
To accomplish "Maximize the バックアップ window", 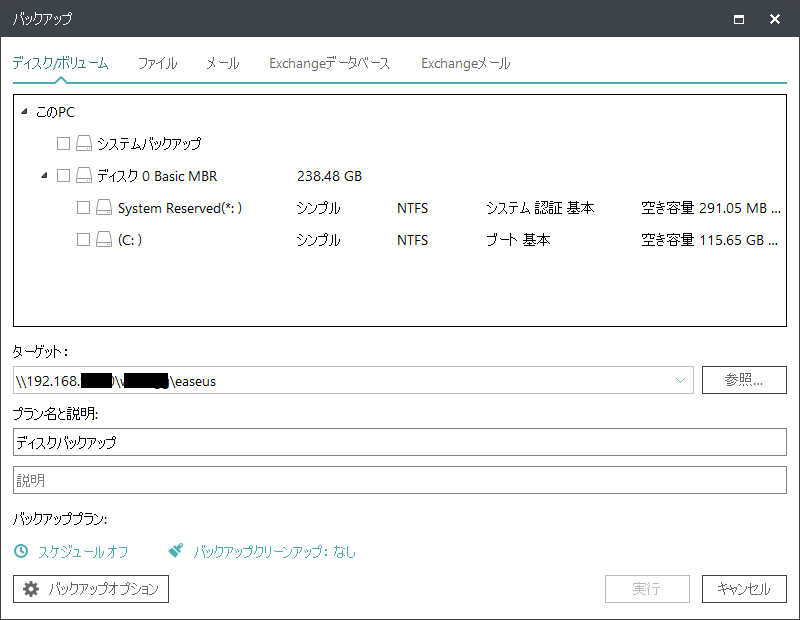I will (739, 19).
